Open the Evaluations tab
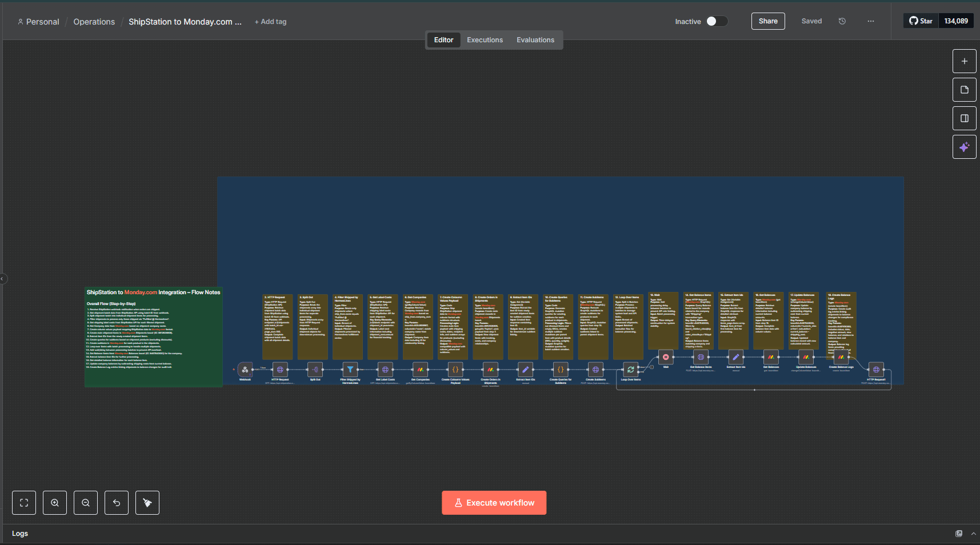The image size is (980, 545). tap(535, 40)
